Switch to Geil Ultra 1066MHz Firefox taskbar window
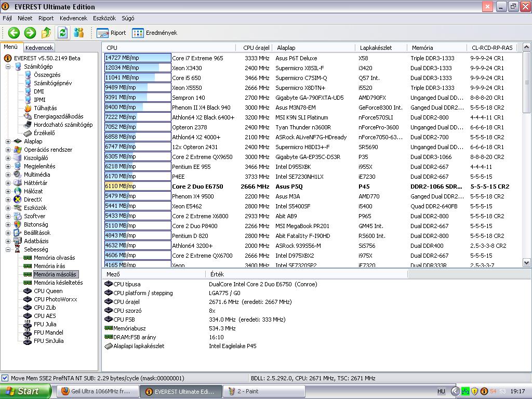The width and height of the screenshot is (532, 399). click(x=97, y=391)
